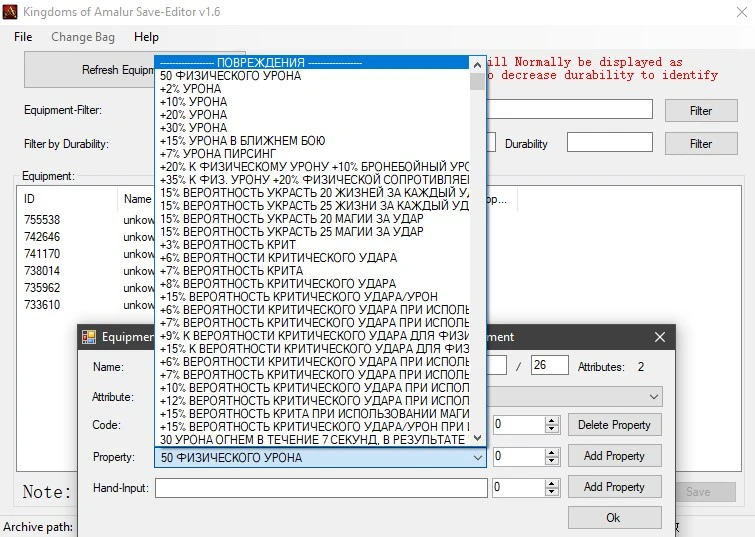755x537 pixels.
Task: Select +7% ВЕРОЯТНОСТЬ КРИТА option
Action: pos(312,271)
